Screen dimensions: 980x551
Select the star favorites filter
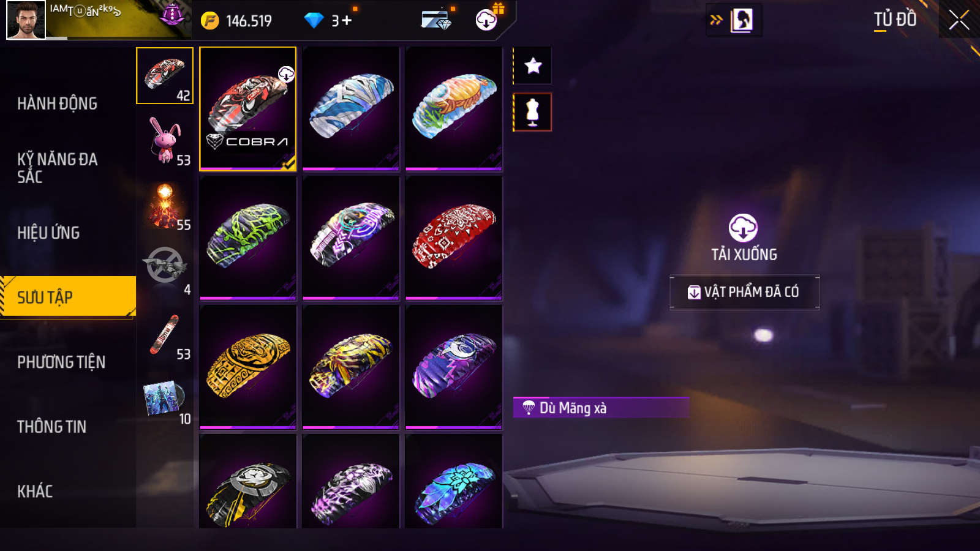tap(533, 66)
